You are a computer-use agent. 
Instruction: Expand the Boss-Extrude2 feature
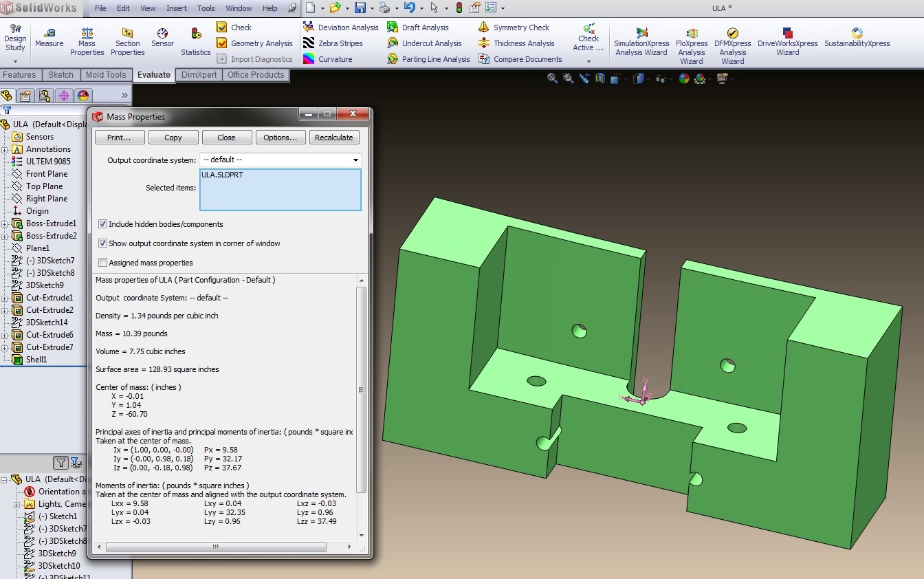click(x=5, y=236)
